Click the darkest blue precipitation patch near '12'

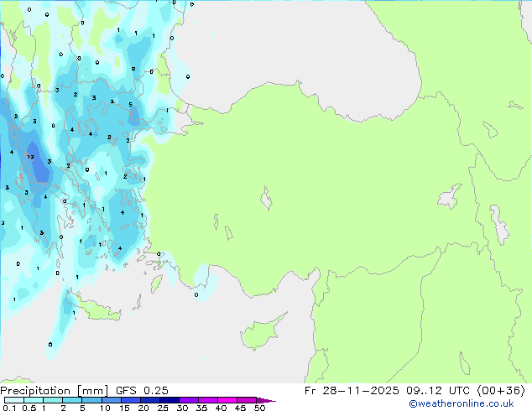pyautogui.click(x=39, y=164)
